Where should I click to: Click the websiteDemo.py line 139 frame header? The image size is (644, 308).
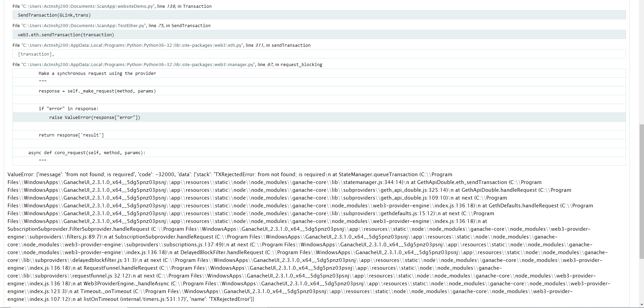click(x=112, y=6)
